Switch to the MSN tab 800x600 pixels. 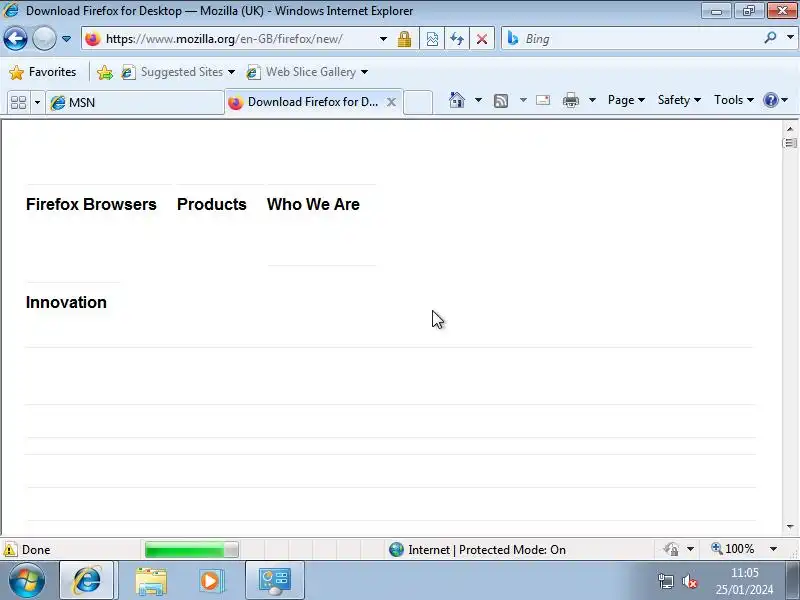coord(135,103)
